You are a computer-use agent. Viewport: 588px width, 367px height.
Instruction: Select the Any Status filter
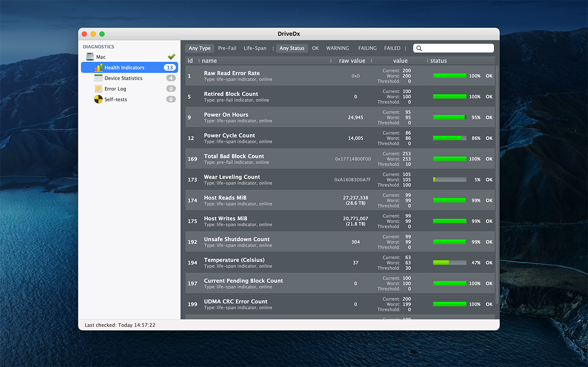(292, 48)
